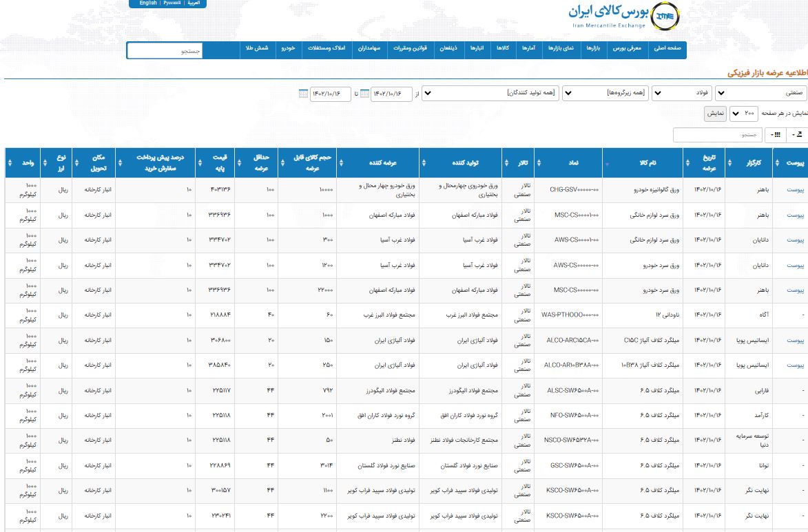Open the بازارها menu
The image size is (808, 532).
593,48
